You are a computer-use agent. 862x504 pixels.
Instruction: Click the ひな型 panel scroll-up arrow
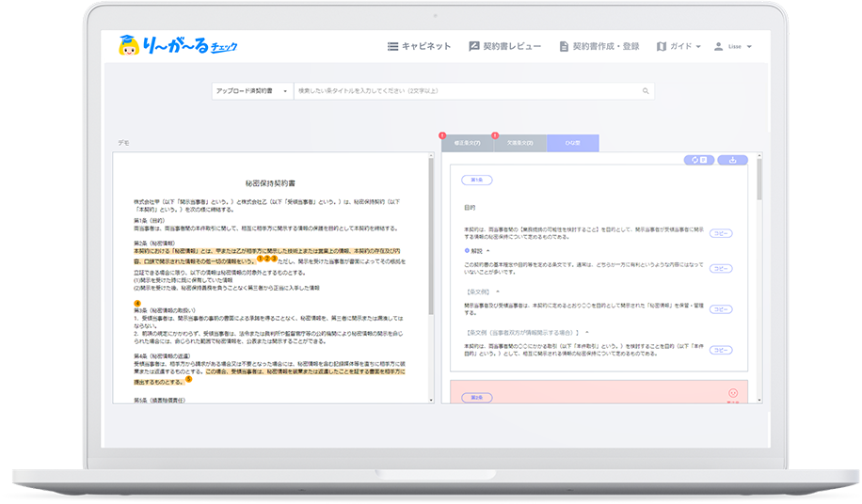tap(759, 155)
